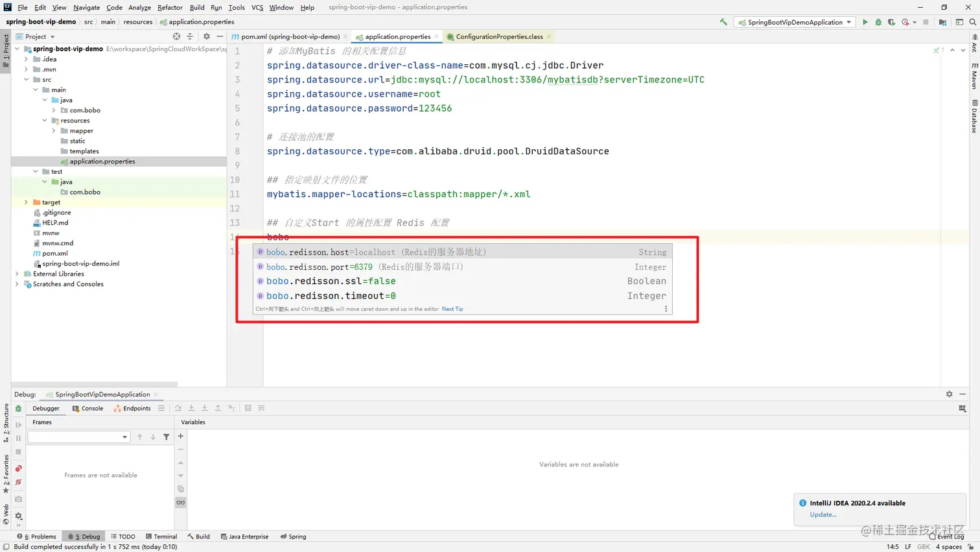
Task: Click the Step Out up-arrow icon
Action: (x=218, y=408)
